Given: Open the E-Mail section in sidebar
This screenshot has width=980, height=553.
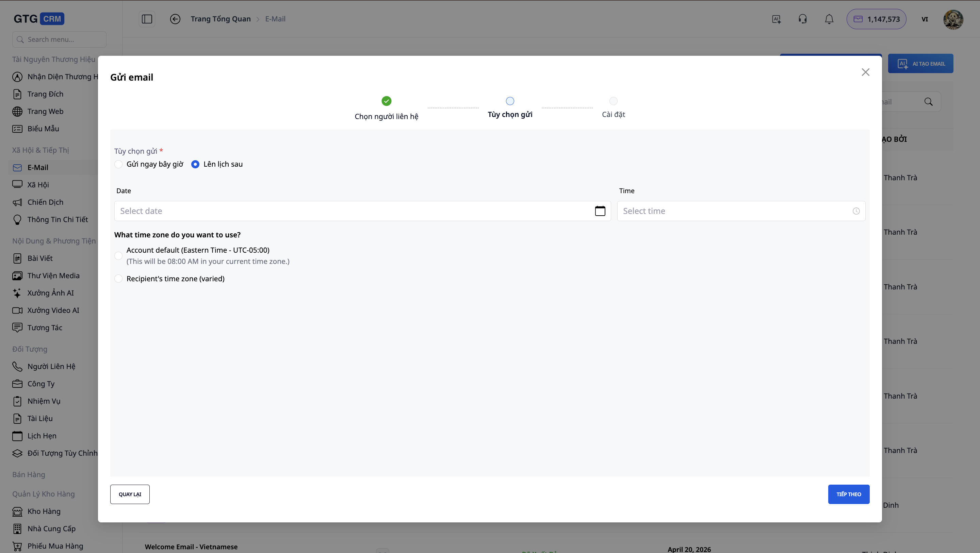Looking at the screenshot, I should coord(38,167).
